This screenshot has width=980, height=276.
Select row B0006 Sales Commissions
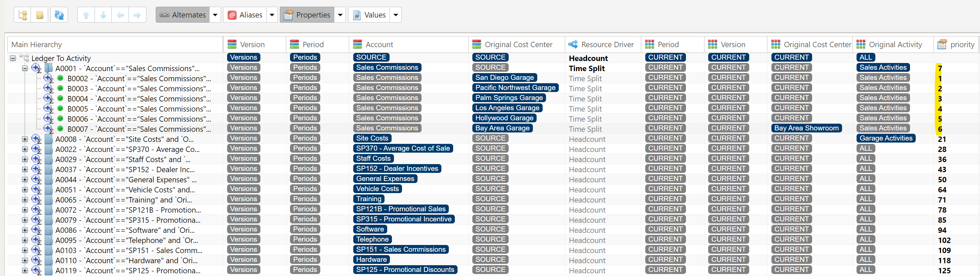(x=139, y=119)
